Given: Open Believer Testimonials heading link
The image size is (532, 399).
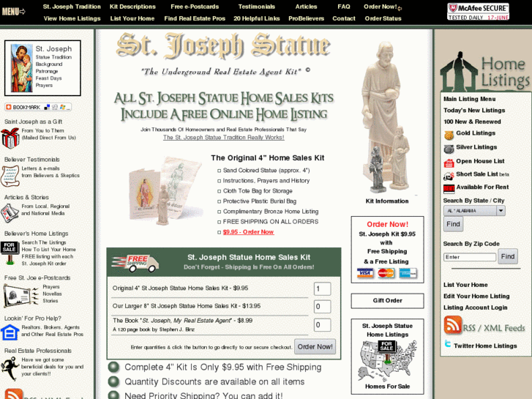Looking at the screenshot, I should (x=32, y=160).
